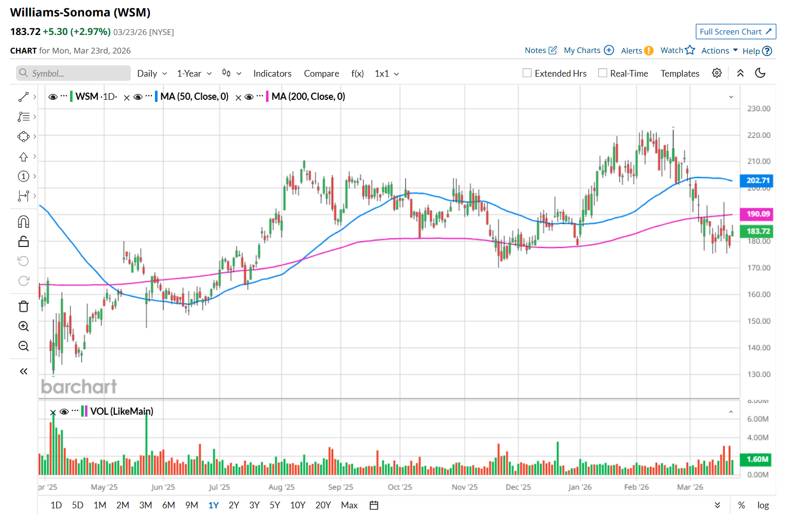Viewport: 808px width, 532px height.
Task: Expand the 1-Year period dropdown
Action: click(194, 74)
